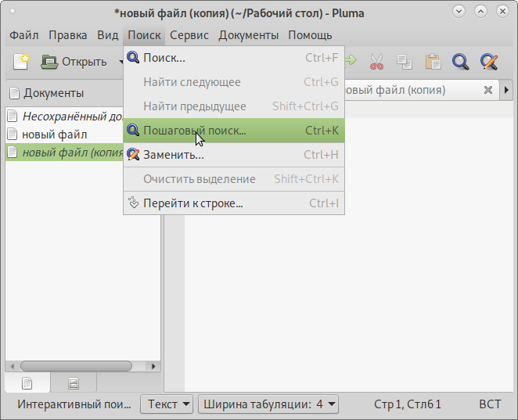The image size is (518, 420).
Task: Click the new document icon in toolbar
Action: 21,62
